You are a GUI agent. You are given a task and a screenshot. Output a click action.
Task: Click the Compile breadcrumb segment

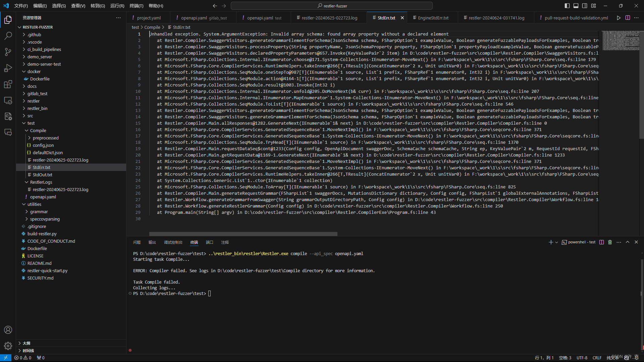[x=152, y=27]
